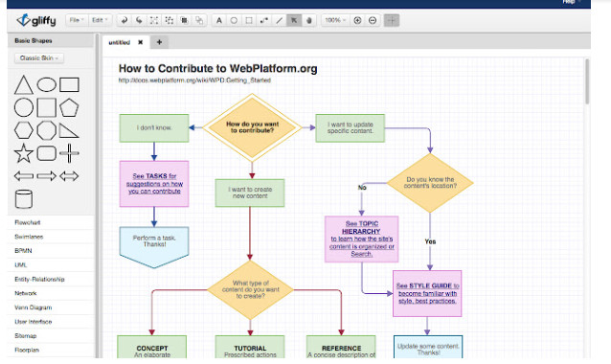
Task: Click the Zoom in icon
Action: click(357, 20)
